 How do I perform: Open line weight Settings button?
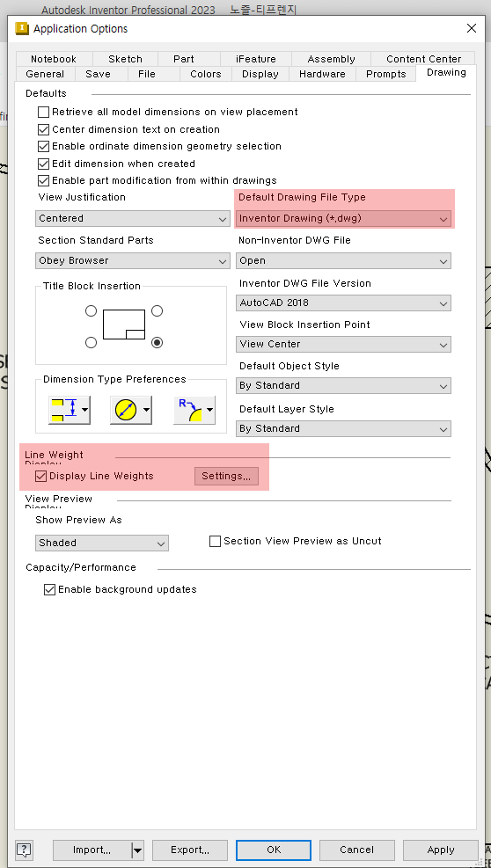(x=226, y=476)
